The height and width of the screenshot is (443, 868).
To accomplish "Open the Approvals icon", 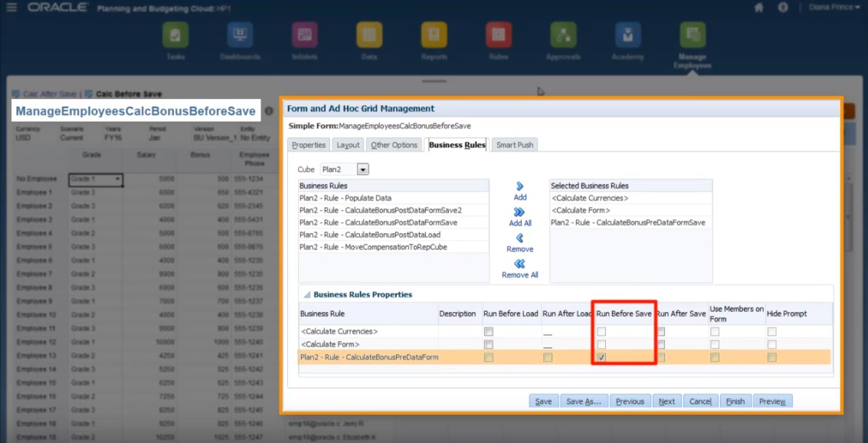I will (564, 35).
